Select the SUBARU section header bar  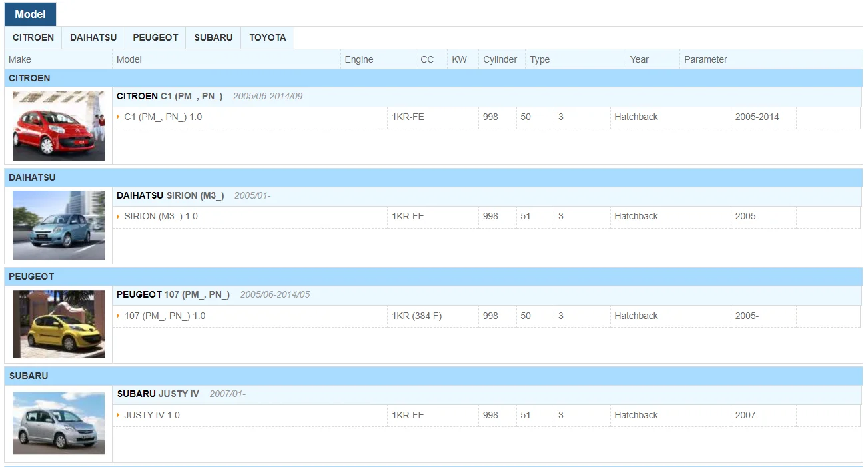[434, 376]
